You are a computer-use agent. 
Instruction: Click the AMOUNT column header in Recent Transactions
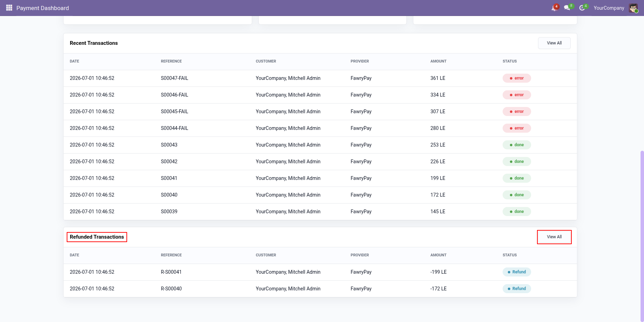438,61
